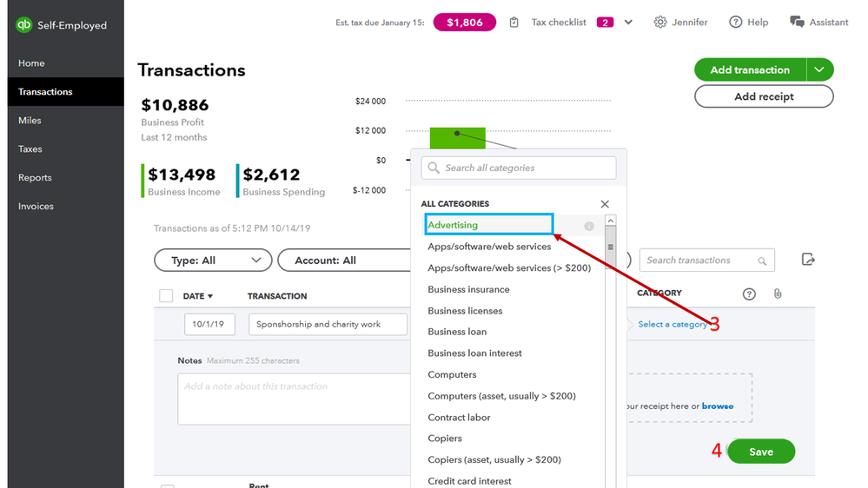Open Reports from the sidebar

tap(35, 178)
